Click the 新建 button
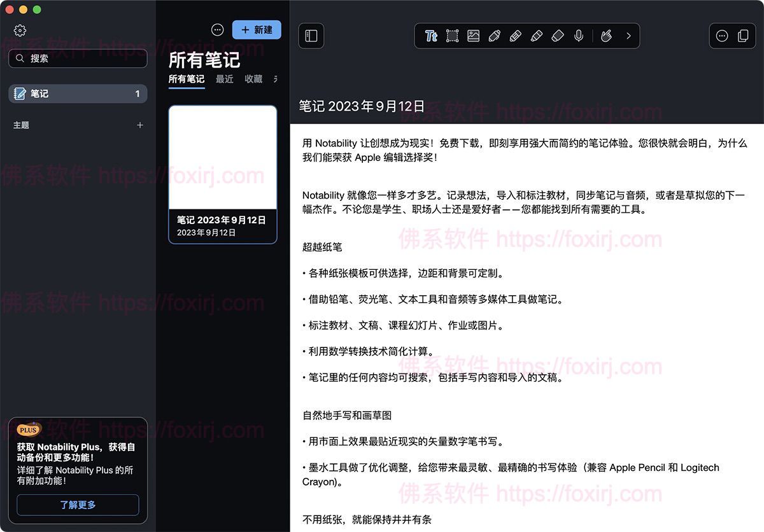The width and height of the screenshot is (764, 532). coord(257,30)
